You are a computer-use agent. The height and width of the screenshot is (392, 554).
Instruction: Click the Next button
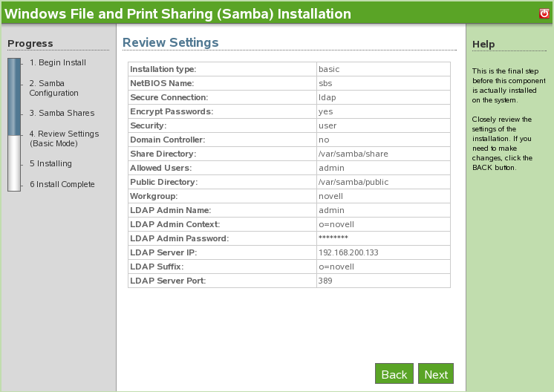point(436,374)
